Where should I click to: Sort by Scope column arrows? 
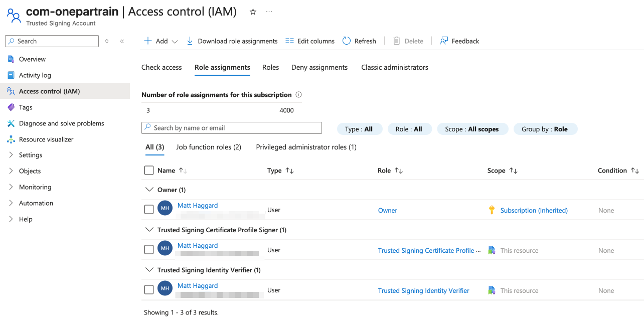click(513, 171)
